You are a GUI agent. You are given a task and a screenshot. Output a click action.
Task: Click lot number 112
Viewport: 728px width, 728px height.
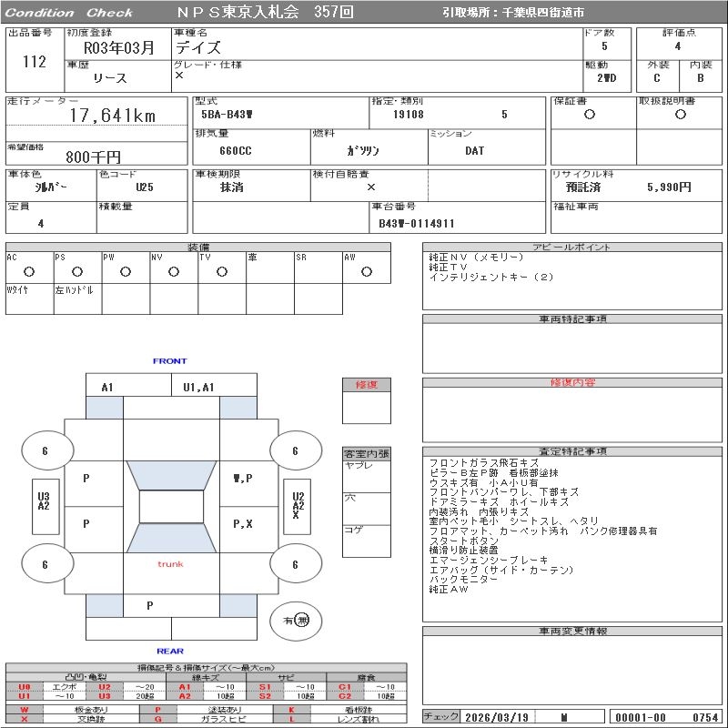35,62
